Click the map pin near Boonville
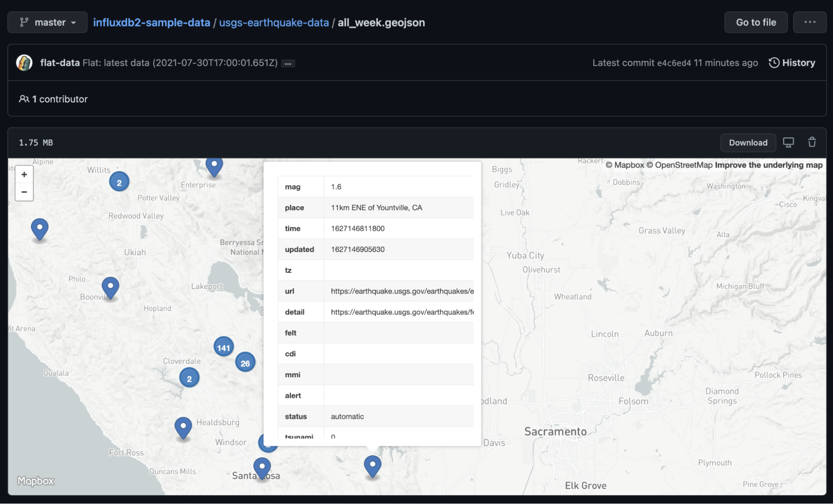 (x=110, y=286)
